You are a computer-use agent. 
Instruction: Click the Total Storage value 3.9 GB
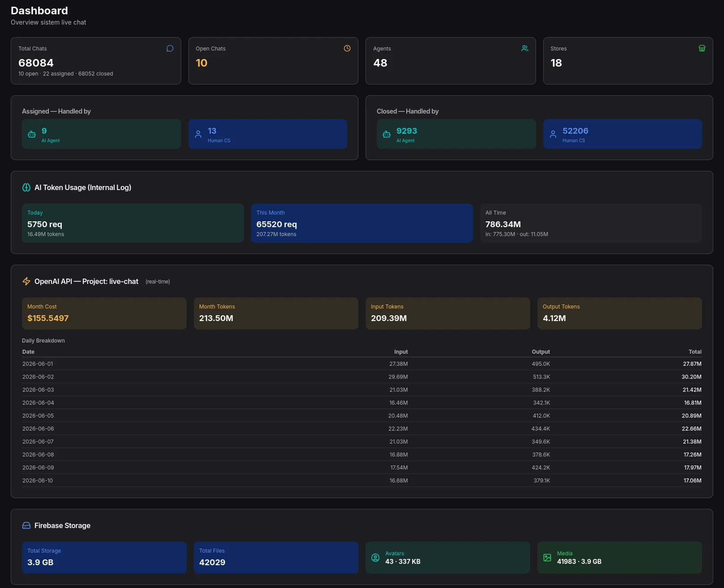pyautogui.click(x=40, y=563)
